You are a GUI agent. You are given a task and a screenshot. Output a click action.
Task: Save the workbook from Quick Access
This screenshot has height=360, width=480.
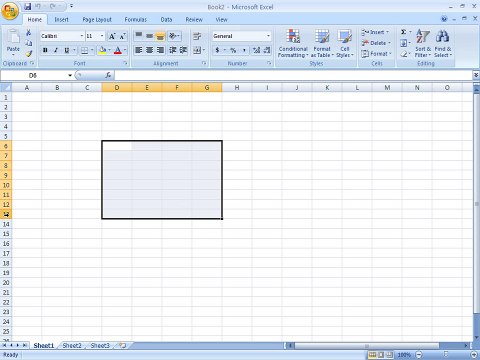[x=28, y=6]
